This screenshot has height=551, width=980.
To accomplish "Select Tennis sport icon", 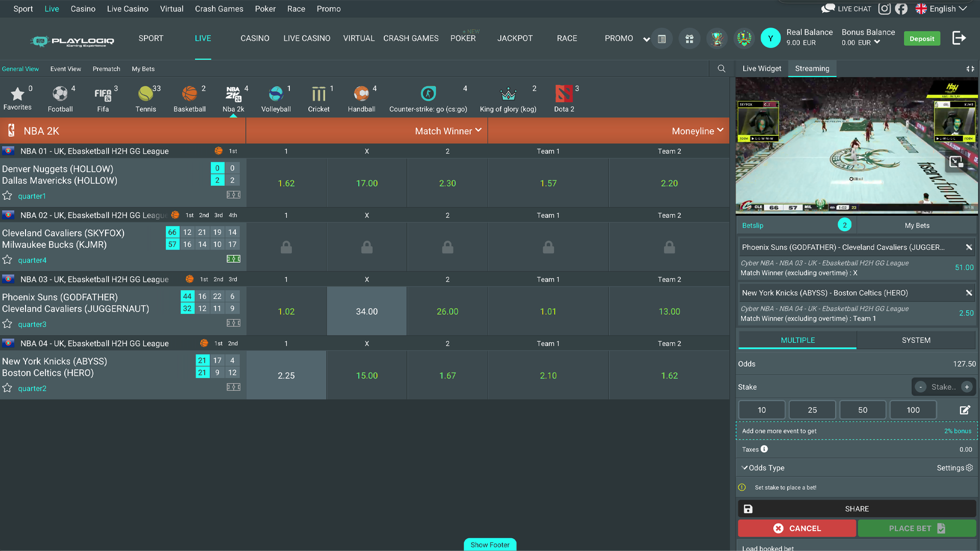I will point(146,98).
